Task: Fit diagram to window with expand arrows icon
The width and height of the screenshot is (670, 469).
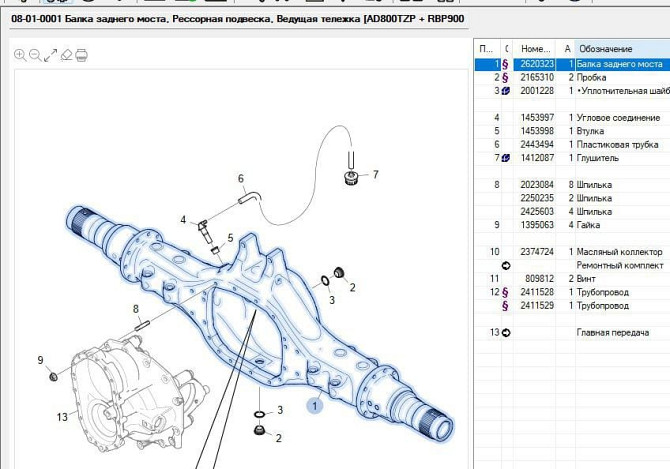Action: coord(50,55)
